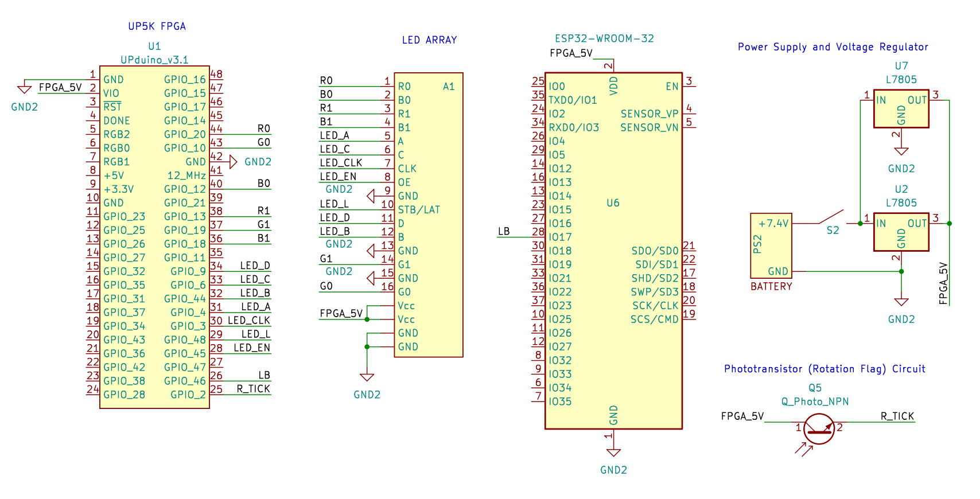Screen dimensions: 980x499
Task: Select R_TICK label at phototransistor pin 2
Action: tap(897, 416)
